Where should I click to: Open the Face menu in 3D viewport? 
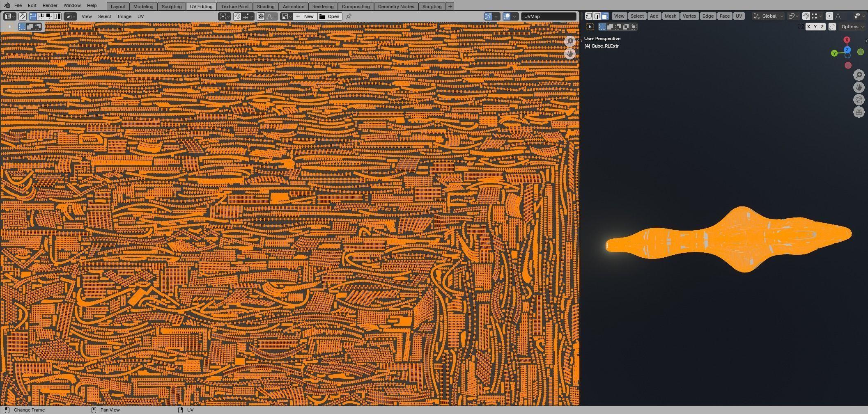(725, 16)
